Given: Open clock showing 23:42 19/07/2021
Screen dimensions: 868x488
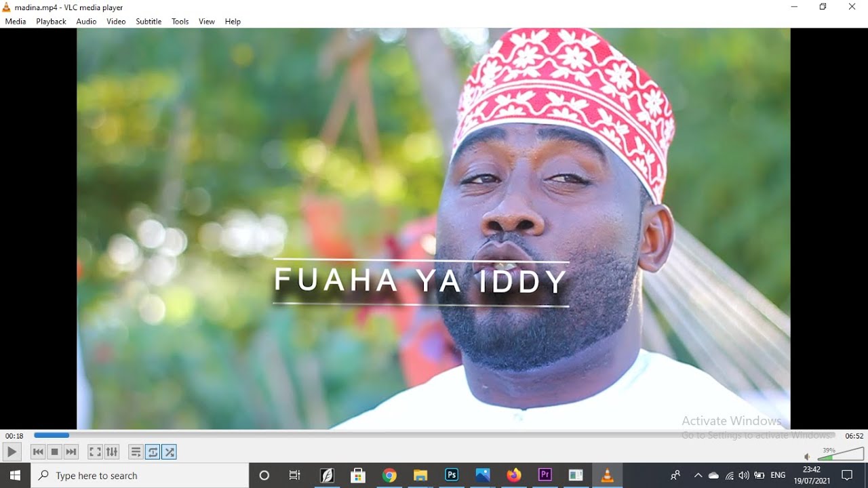Looking at the screenshot, I should click(812, 475).
